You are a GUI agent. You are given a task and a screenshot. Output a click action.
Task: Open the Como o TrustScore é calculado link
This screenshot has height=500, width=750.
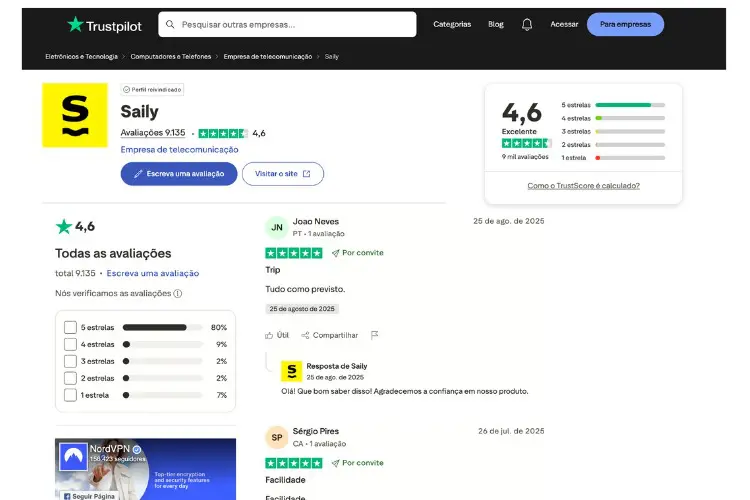(584, 186)
